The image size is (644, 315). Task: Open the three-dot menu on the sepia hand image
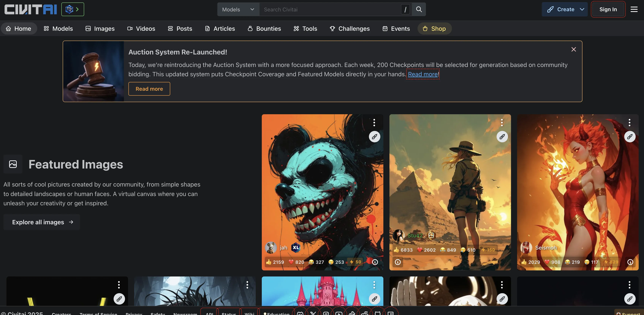(502, 284)
